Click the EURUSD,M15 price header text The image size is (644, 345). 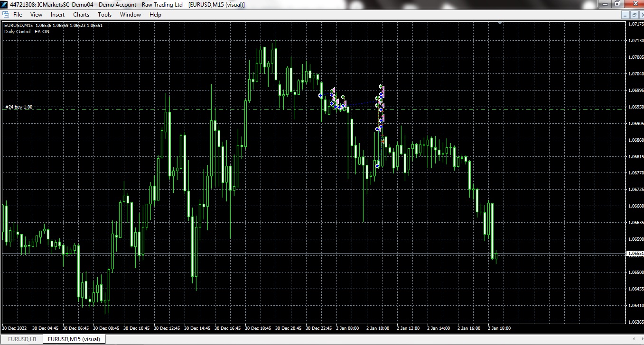point(53,26)
